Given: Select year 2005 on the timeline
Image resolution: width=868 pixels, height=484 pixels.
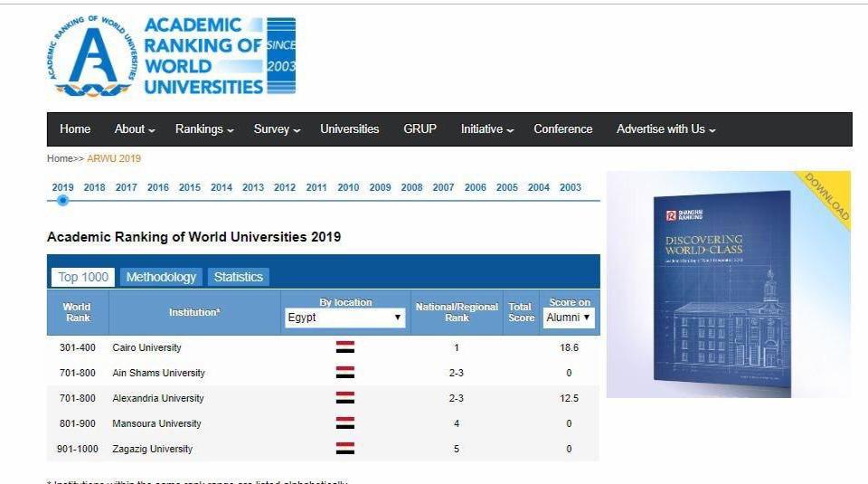Looking at the screenshot, I should [x=507, y=188].
